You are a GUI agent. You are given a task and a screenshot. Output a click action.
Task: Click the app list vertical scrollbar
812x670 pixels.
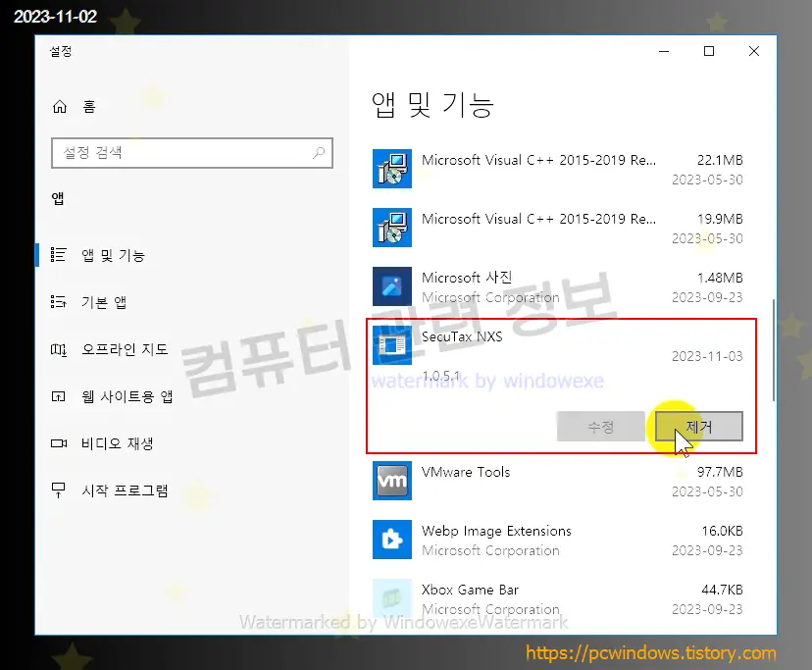coord(773,350)
